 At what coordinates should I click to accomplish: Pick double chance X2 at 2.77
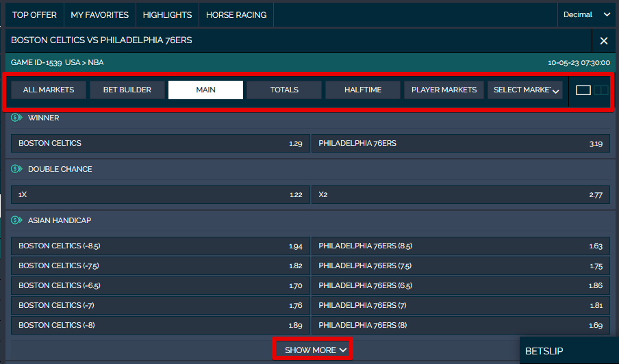click(x=461, y=194)
